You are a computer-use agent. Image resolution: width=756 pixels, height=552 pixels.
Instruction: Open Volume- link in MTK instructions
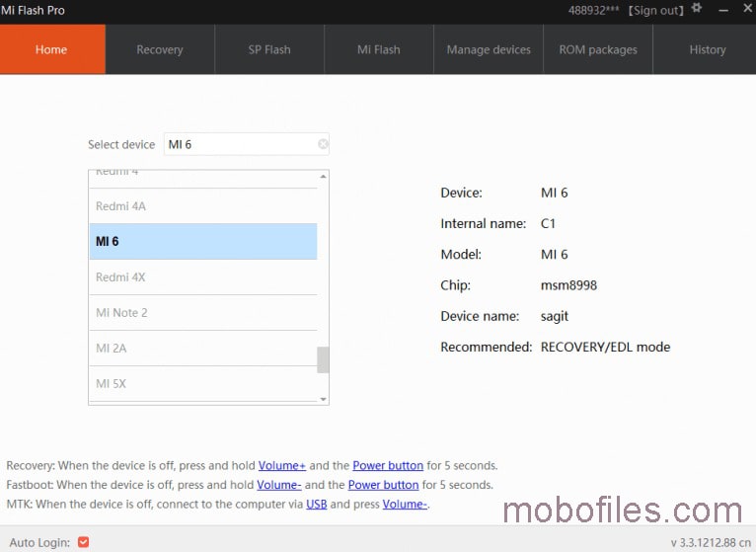pyautogui.click(x=405, y=504)
